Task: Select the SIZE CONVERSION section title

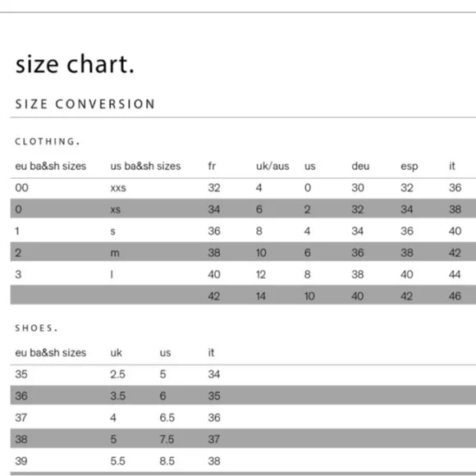Action: pos(85,104)
